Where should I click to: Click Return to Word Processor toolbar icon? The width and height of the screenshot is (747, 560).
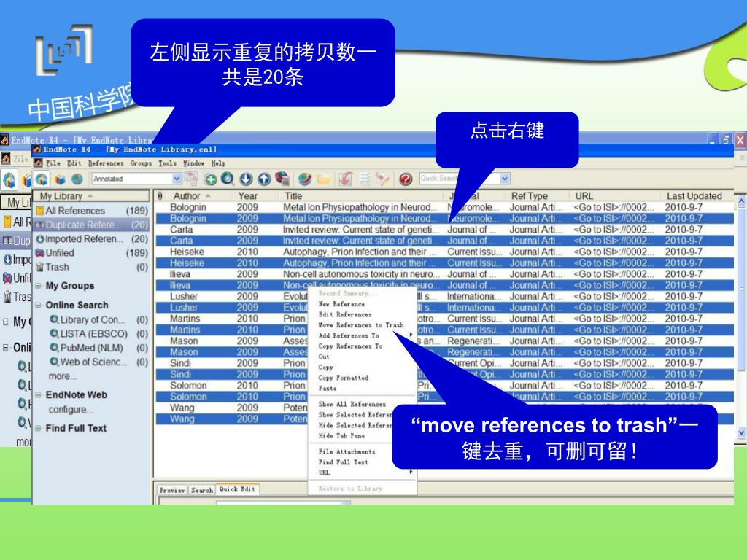point(382,179)
